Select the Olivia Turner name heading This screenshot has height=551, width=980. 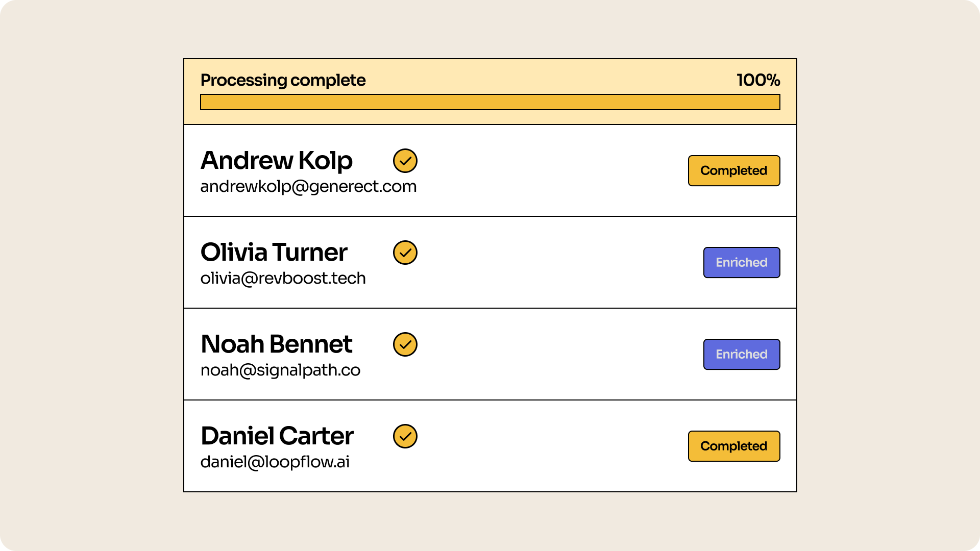click(x=274, y=253)
